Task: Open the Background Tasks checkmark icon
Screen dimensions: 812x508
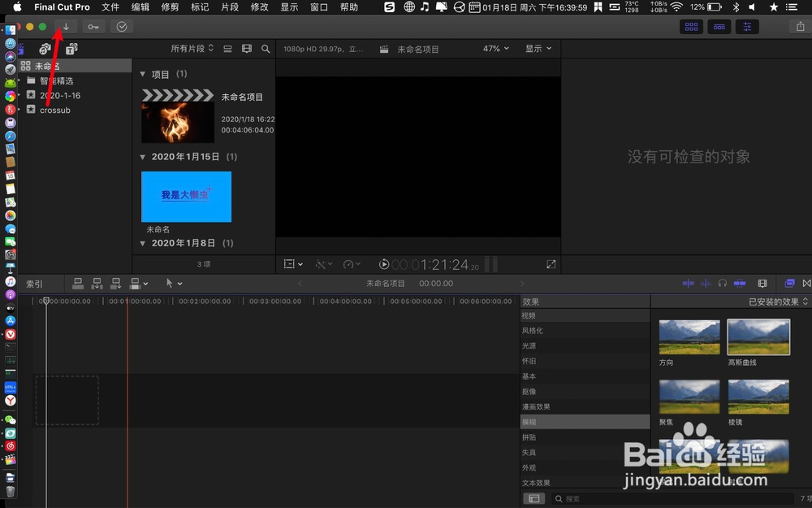Action: pos(122,26)
